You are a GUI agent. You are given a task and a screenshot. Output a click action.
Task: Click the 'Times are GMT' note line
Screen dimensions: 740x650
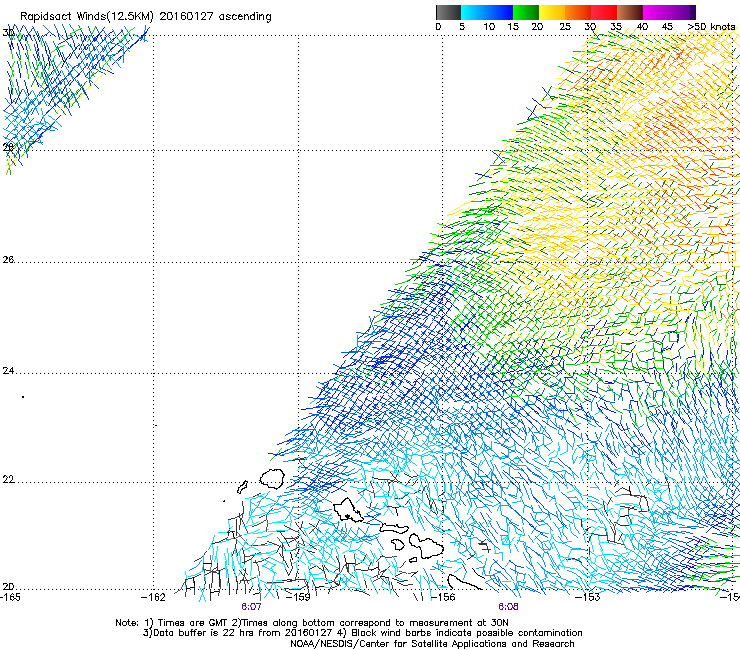tap(312, 623)
